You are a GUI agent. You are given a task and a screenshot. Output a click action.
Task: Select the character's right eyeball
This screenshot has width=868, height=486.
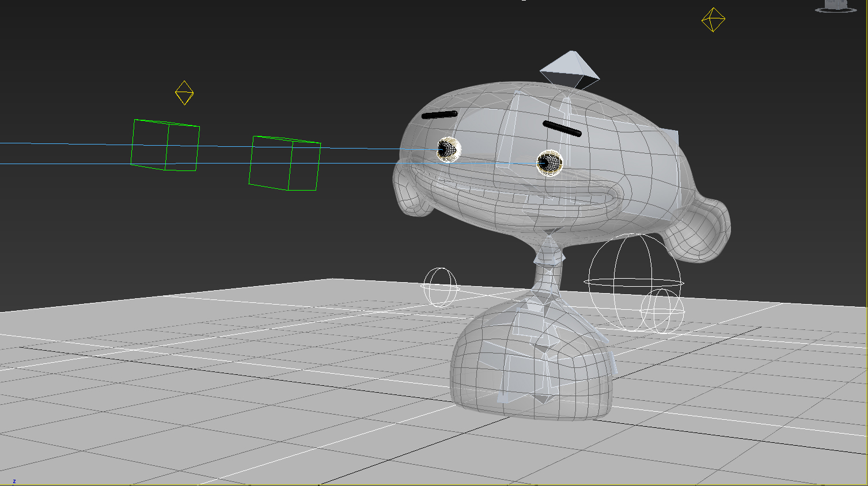click(x=549, y=162)
